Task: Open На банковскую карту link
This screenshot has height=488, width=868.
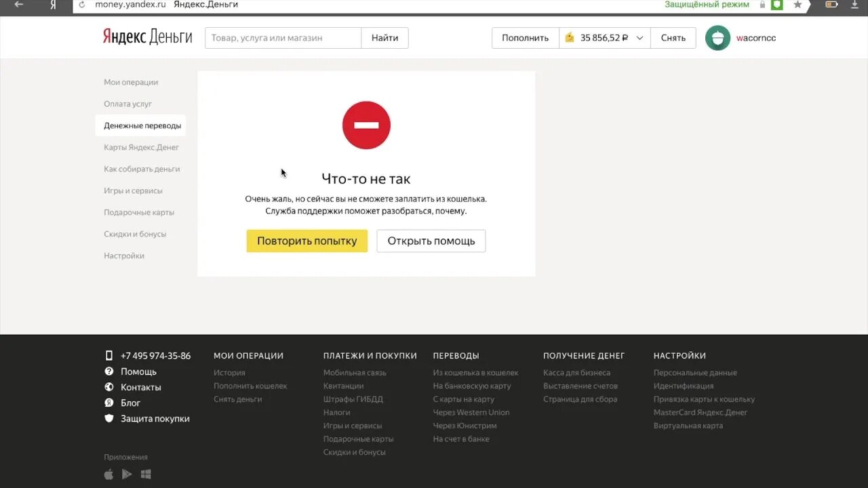Action: coord(472,386)
